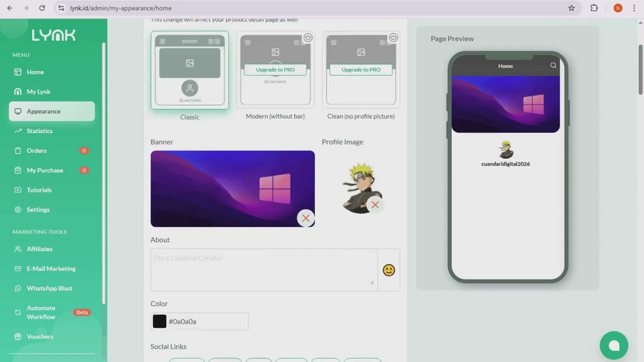Image resolution: width=644 pixels, height=362 pixels.
Task: Click the Home sidebar icon
Action: tap(18, 72)
